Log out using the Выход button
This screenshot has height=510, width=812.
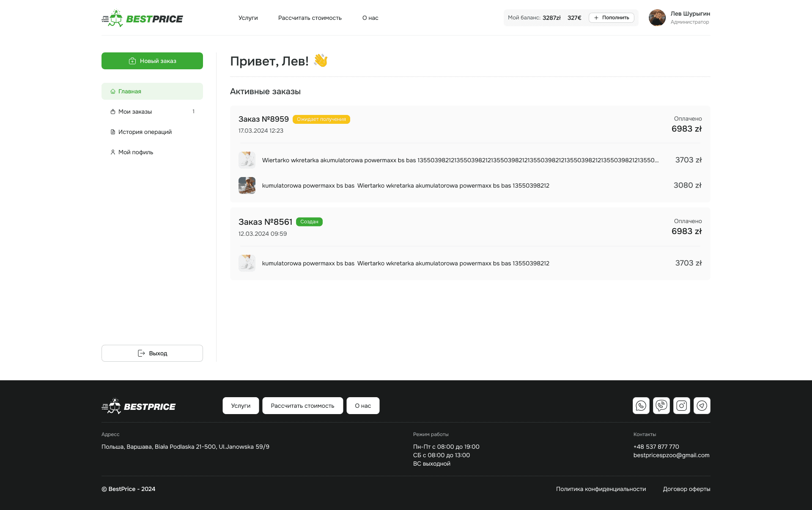[x=152, y=353]
